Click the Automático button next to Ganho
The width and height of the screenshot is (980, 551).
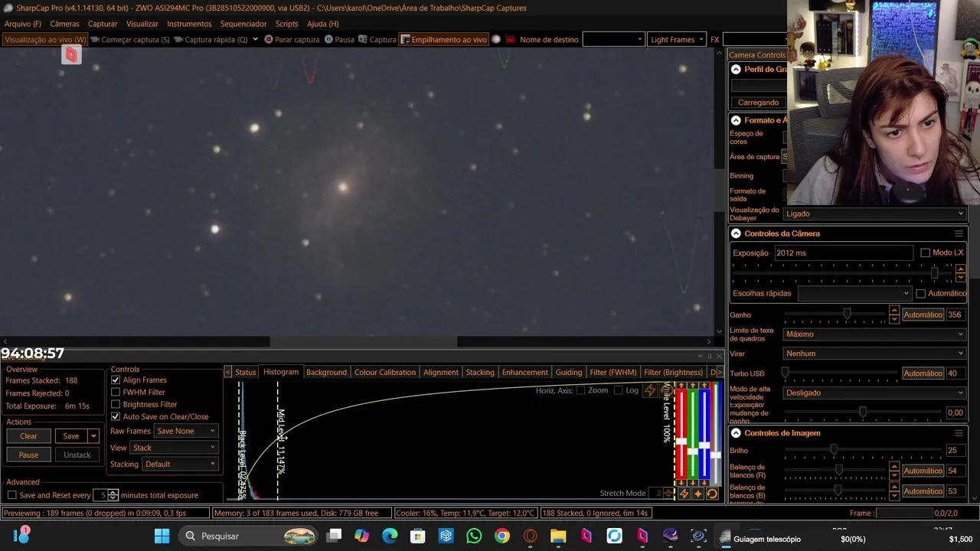pyautogui.click(x=923, y=315)
